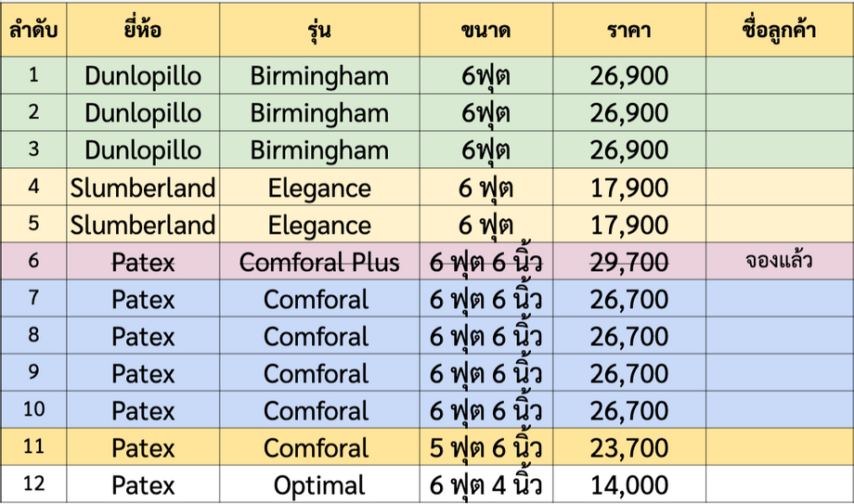
Task: Click the Comforal Plus model cell
Action: (319, 261)
